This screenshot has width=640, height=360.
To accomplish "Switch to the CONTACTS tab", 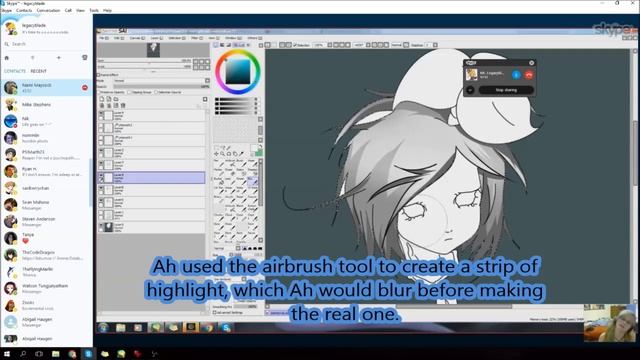I will pyautogui.click(x=15, y=71).
